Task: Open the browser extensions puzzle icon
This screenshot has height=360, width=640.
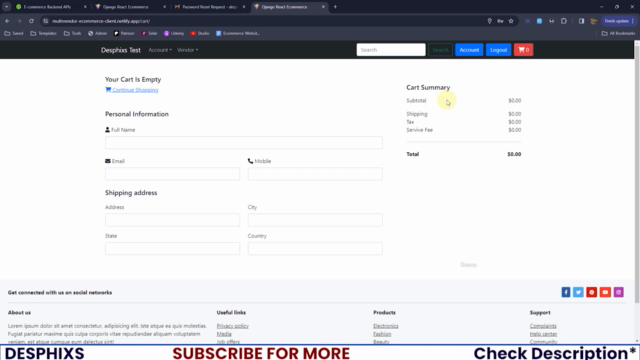Action: pos(564,21)
